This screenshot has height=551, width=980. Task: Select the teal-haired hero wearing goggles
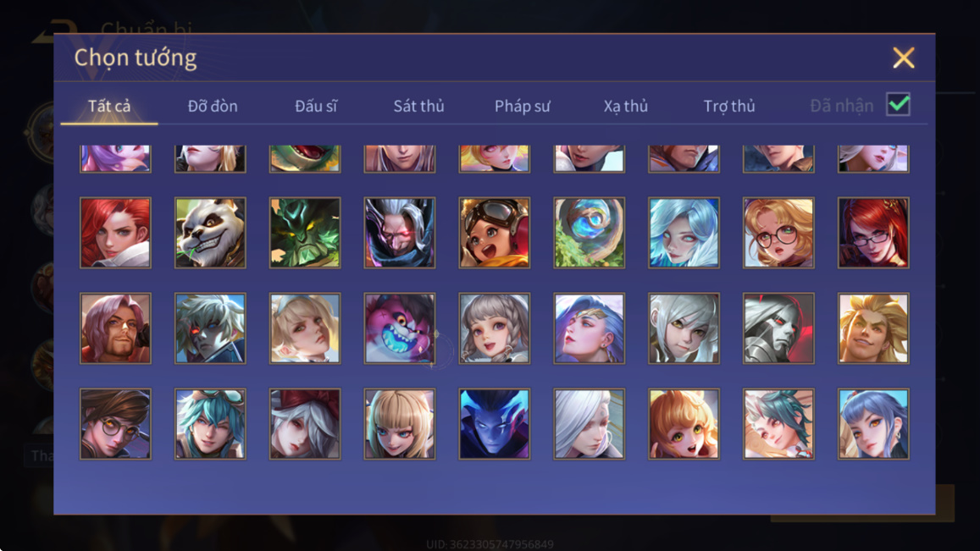coord(210,424)
